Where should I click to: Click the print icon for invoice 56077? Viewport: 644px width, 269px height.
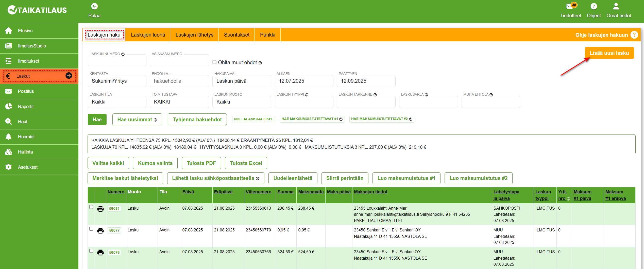point(100,230)
